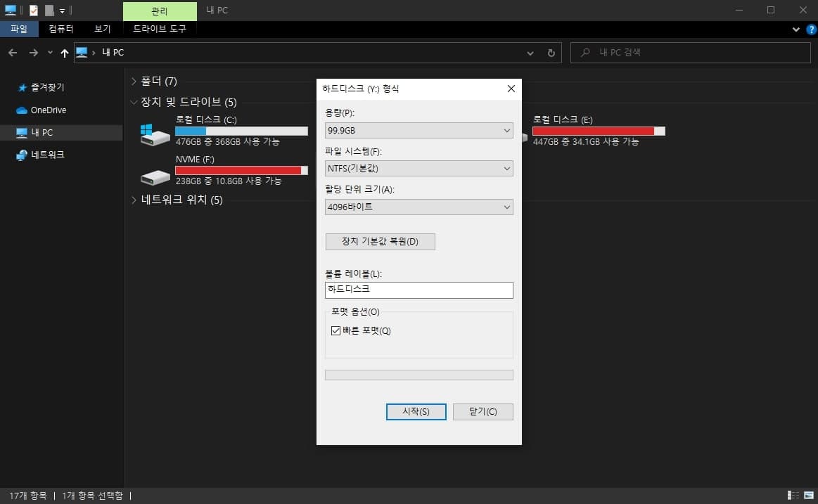Click the 볼륨 레이블 text field

tap(418, 290)
